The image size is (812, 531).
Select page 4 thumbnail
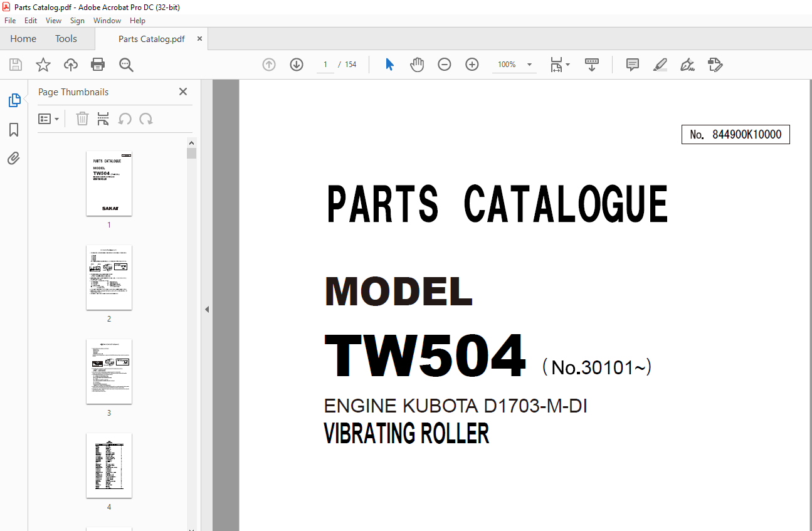pyautogui.click(x=109, y=466)
